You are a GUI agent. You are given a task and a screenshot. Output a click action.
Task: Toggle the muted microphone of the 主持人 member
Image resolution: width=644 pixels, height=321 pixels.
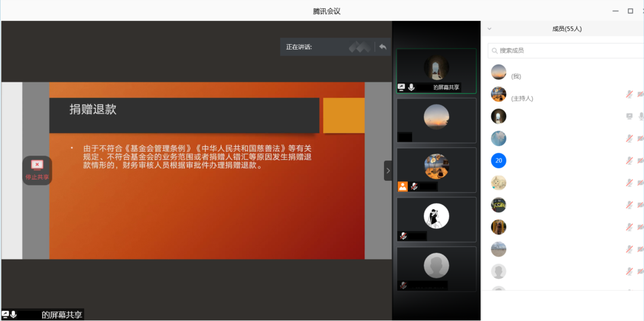(x=629, y=94)
